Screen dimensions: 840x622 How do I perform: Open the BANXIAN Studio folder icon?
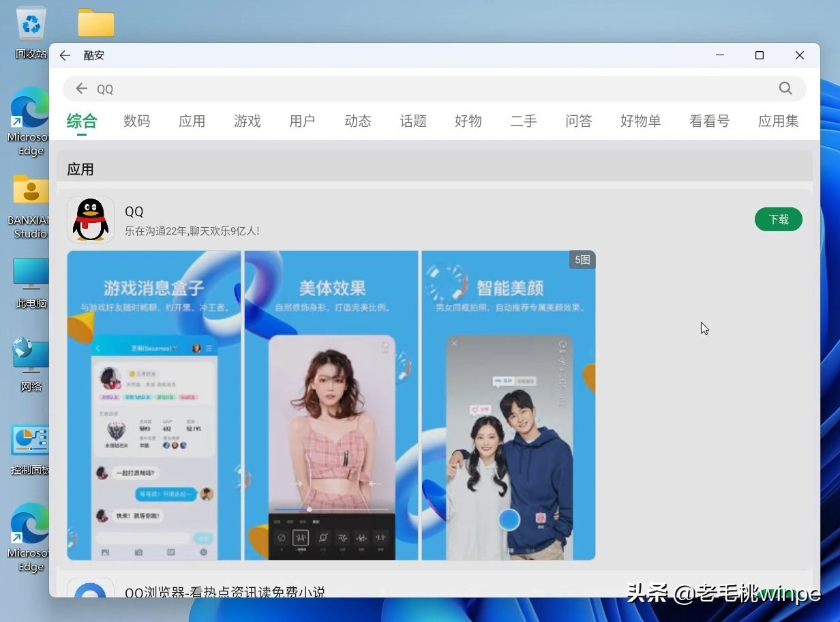(x=29, y=207)
